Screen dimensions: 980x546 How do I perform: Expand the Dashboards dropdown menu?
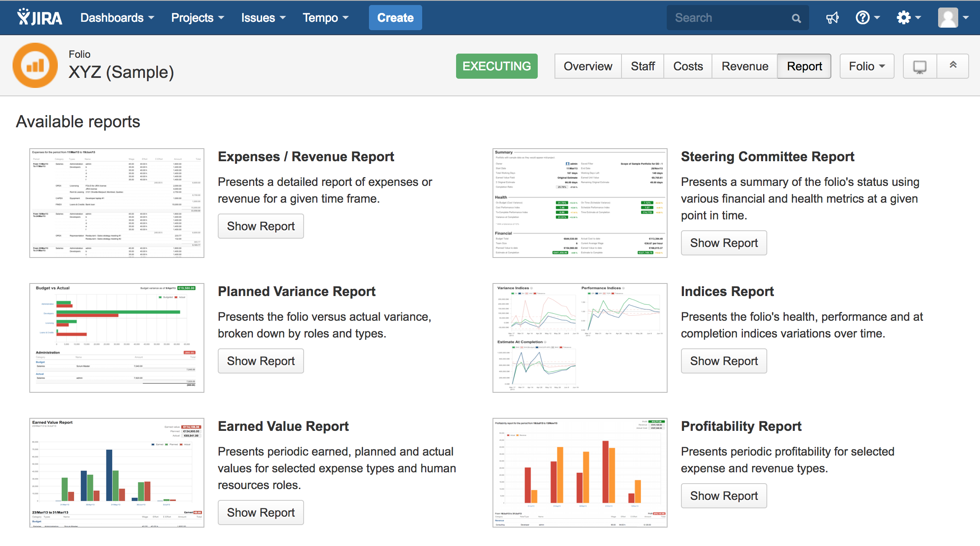(117, 18)
